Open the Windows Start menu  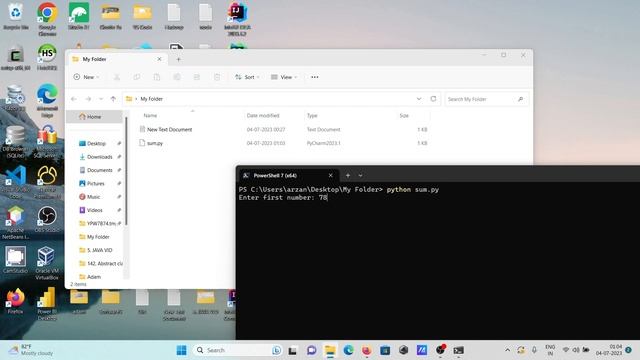point(181,350)
